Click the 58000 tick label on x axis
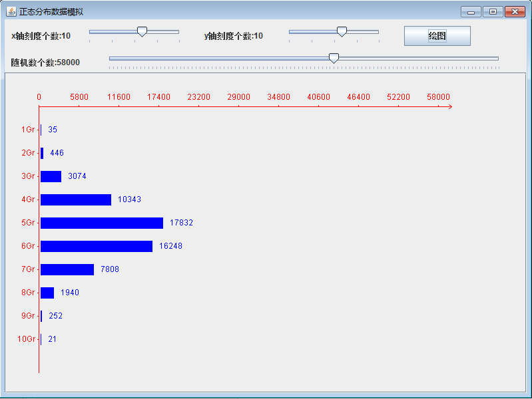The width and height of the screenshot is (532, 399). tap(438, 97)
